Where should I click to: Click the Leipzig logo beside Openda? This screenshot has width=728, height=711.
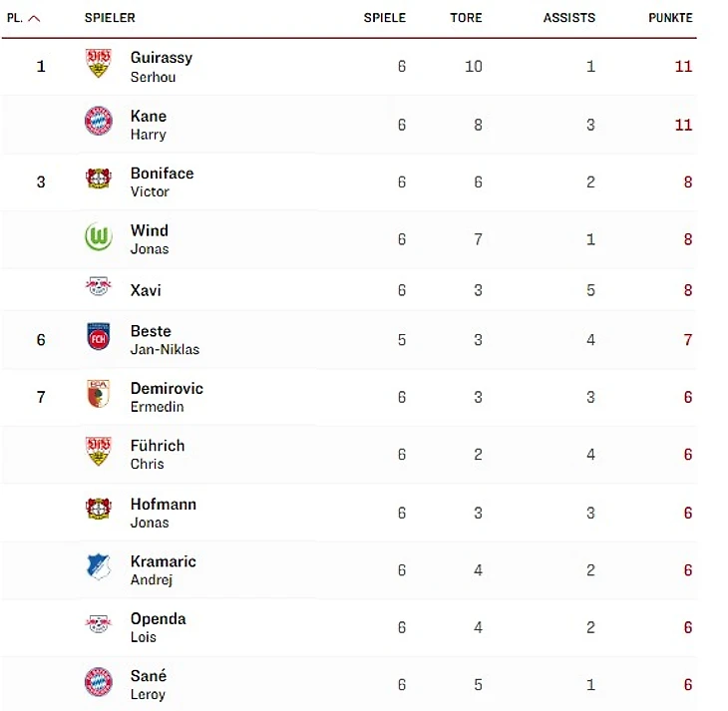pyautogui.click(x=98, y=625)
